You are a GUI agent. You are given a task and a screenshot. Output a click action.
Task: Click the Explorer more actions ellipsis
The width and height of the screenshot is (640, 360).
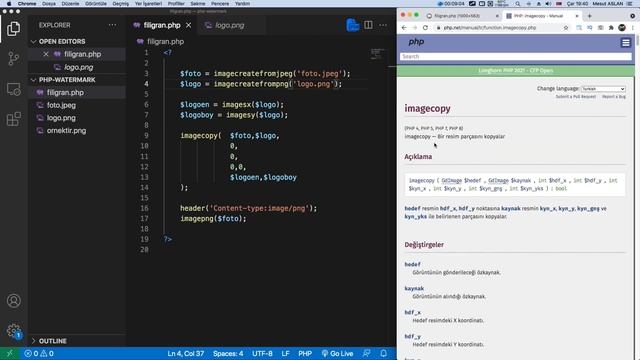tap(112, 25)
